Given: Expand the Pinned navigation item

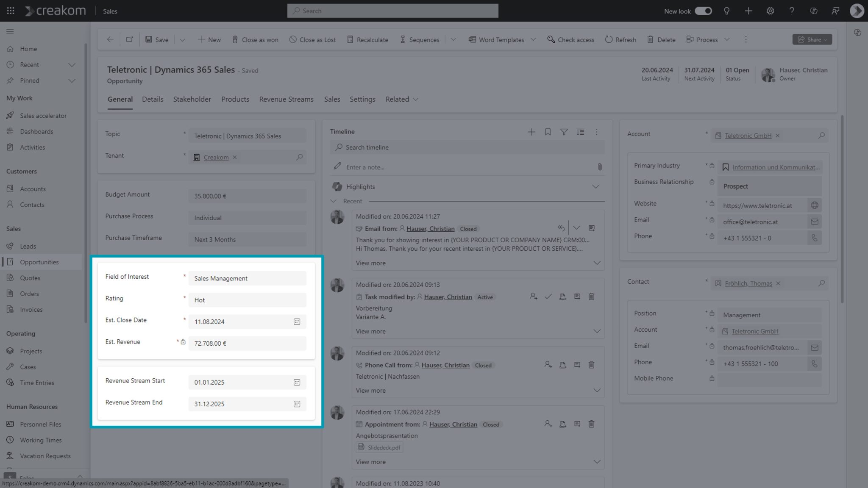Looking at the screenshot, I should 72,80.
